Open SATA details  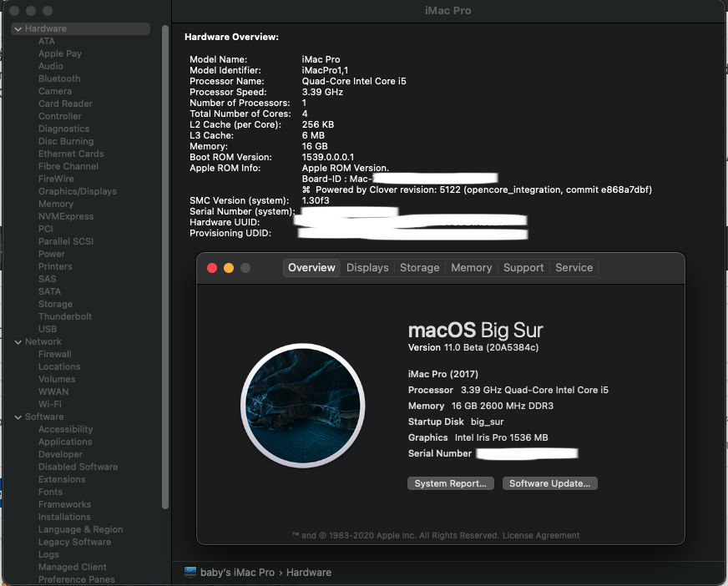pyautogui.click(x=50, y=291)
